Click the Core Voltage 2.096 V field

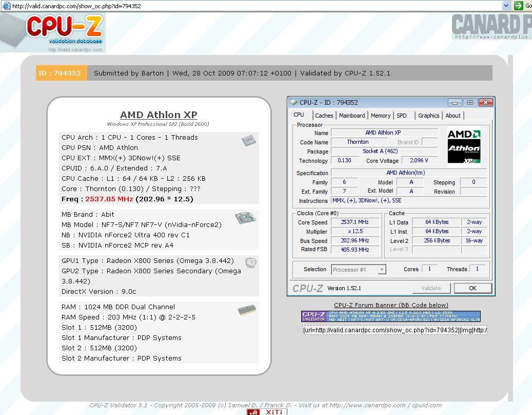[x=419, y=160]
